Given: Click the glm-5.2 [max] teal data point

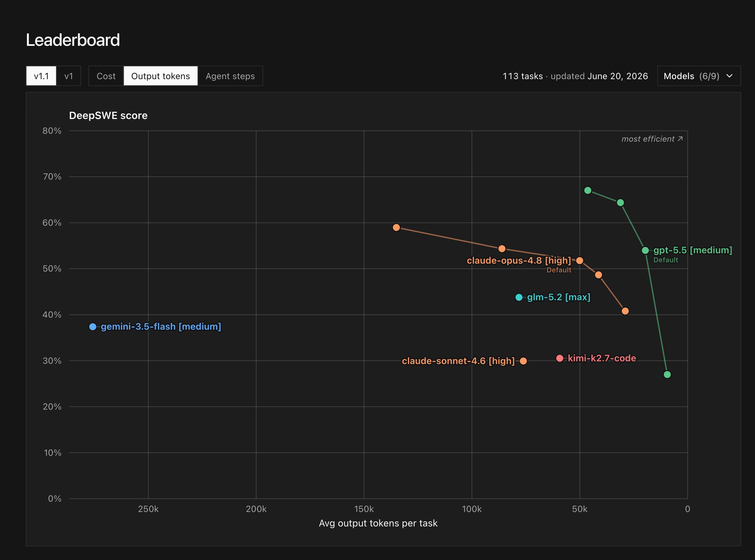Looking at the screenshot, I should 519,297.
